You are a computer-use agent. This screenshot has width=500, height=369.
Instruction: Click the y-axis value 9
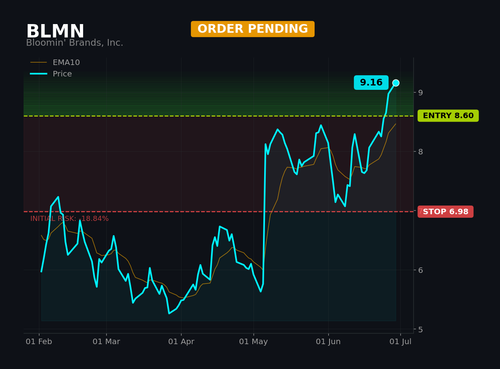[x=420, y=92]
